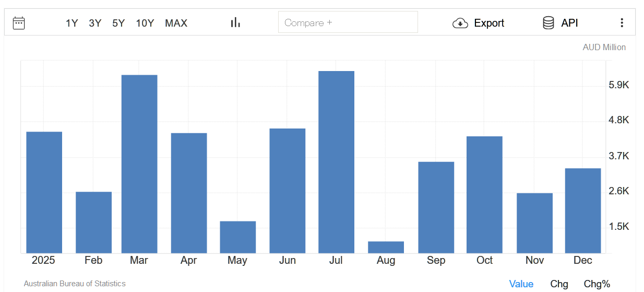Show the 10Y time range
Image resolution: width=644 pixels, height=292 pixels.
coord(145,23)
